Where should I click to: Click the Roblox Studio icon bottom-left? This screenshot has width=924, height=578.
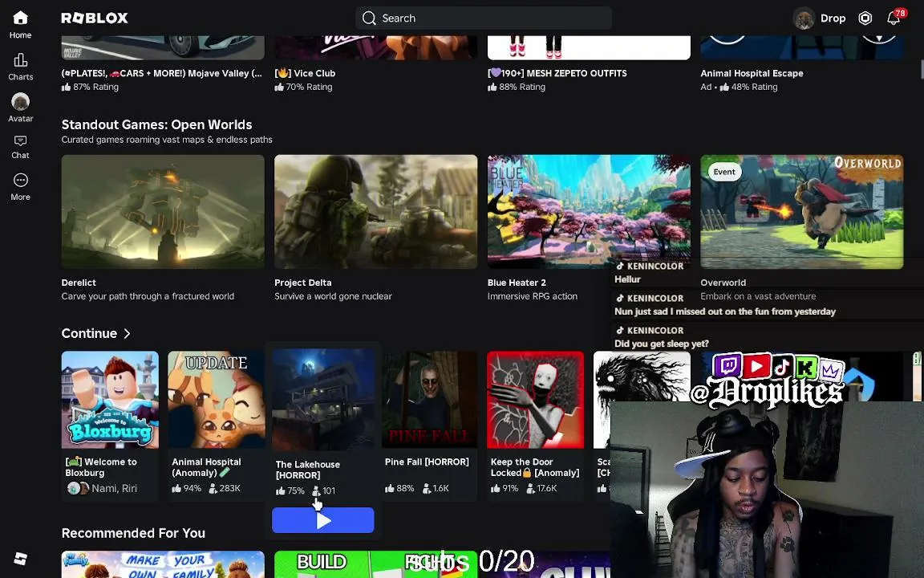click(21, 558)
